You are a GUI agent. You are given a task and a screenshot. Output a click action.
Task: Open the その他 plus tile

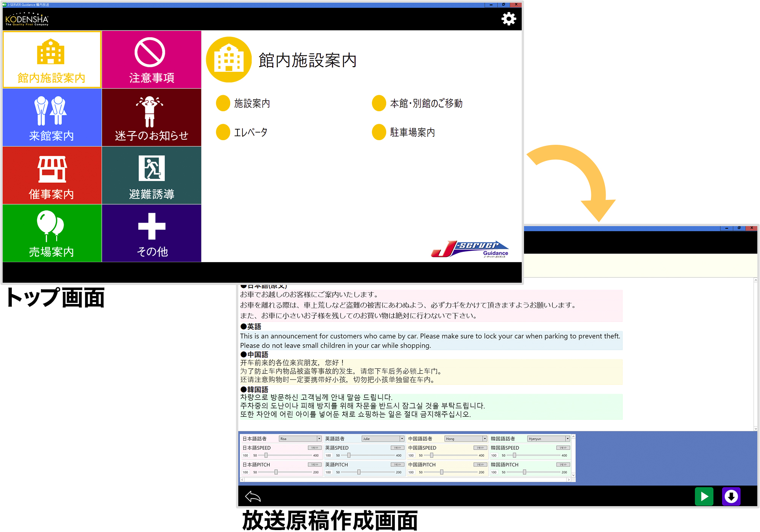pos(151,233)
